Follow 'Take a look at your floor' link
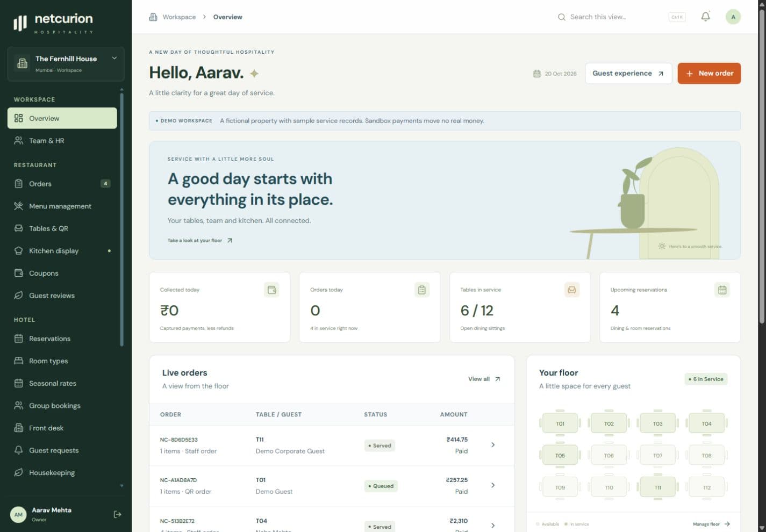Viewport: 766px width, 532px height. (200, 241)
